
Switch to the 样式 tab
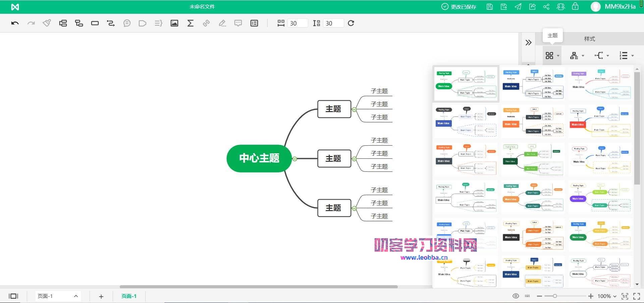tap(590, 39)
